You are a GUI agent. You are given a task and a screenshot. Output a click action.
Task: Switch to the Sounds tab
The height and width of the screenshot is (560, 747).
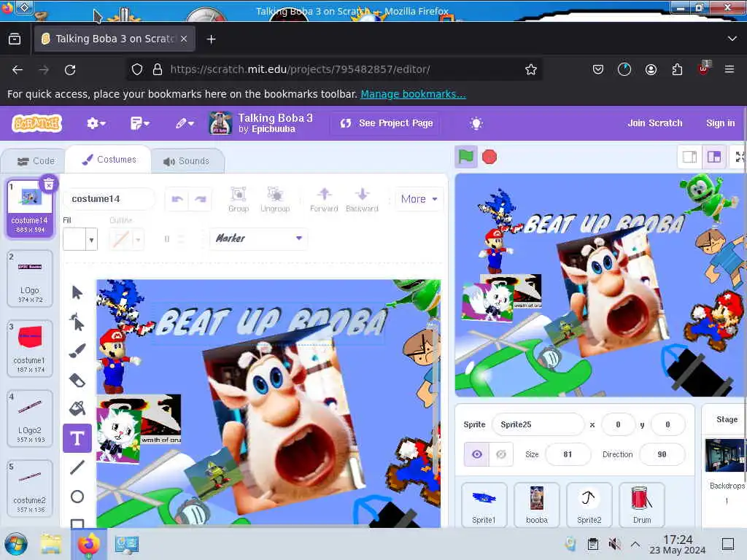click(187, 161)
